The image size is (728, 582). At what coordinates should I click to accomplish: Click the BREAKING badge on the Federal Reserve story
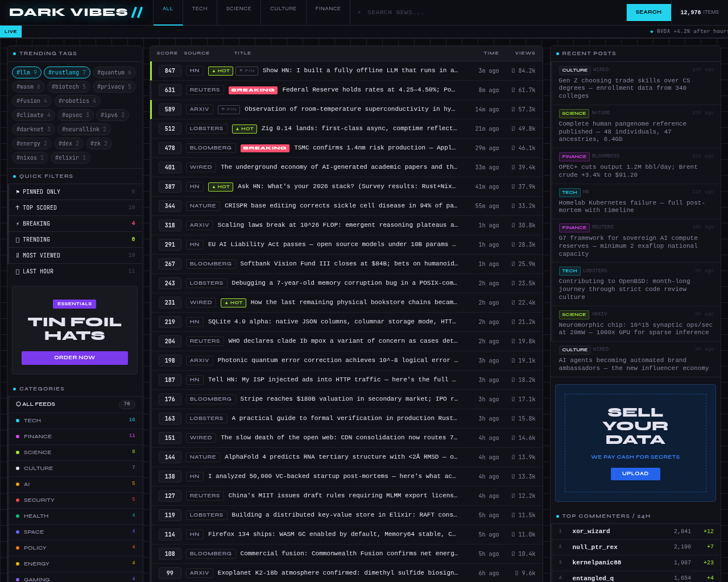pos(253,90)
